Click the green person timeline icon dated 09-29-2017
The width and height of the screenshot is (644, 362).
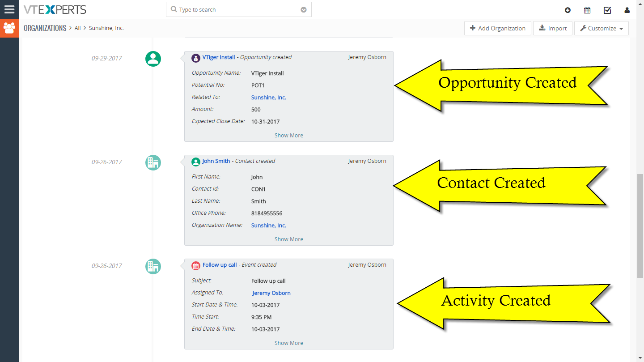pos(153,59)
